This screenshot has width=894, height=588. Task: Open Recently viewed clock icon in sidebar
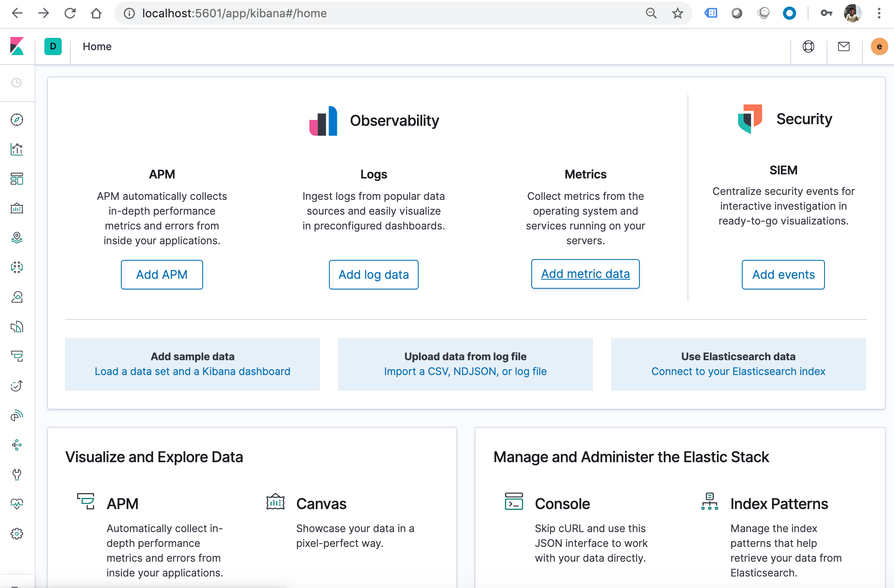click(x=16, y=83)
